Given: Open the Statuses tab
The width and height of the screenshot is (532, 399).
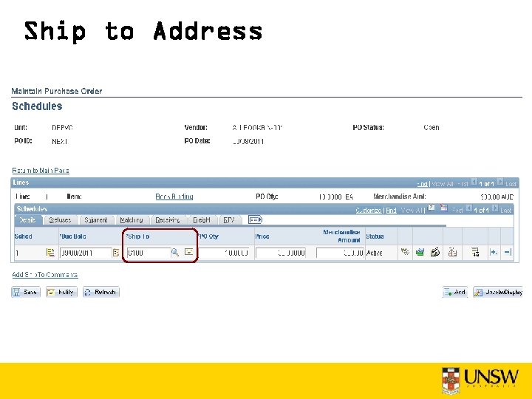Looking at the screenshot, I should click(60, 220).
